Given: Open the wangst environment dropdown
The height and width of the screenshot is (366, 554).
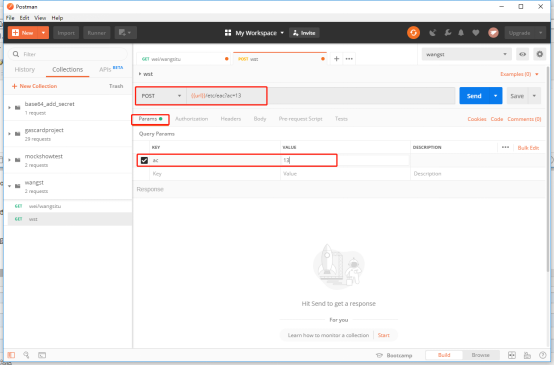Looking at the screenshot, I should (466, 54).
